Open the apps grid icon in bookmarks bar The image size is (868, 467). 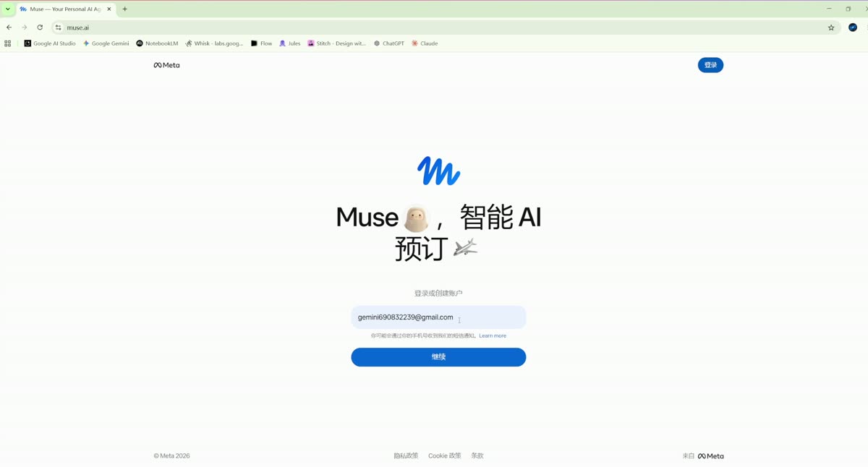point(8,43)
